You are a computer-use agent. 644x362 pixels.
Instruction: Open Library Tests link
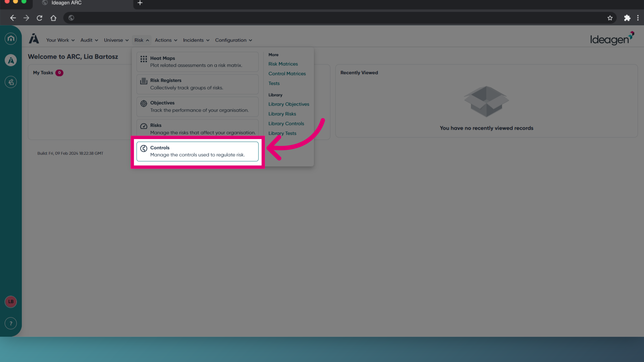point(282,133)
